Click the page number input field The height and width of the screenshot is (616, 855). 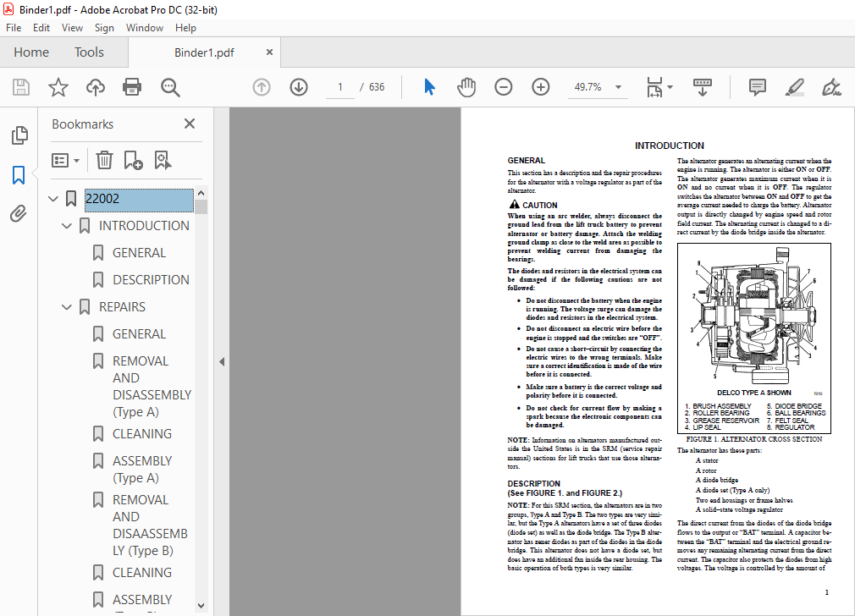[340, 87]
